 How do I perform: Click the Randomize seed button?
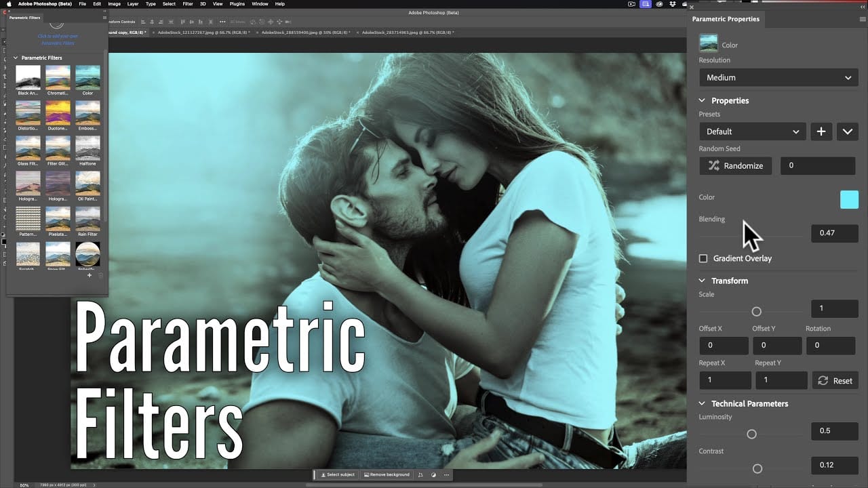pyautogui.click(x=736, y=165)
